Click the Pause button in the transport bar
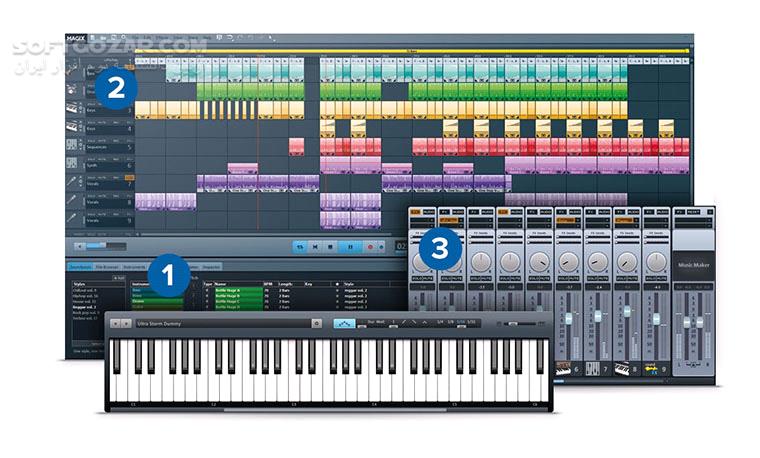Viewport: 760px width, 458px height. (350, 247)
